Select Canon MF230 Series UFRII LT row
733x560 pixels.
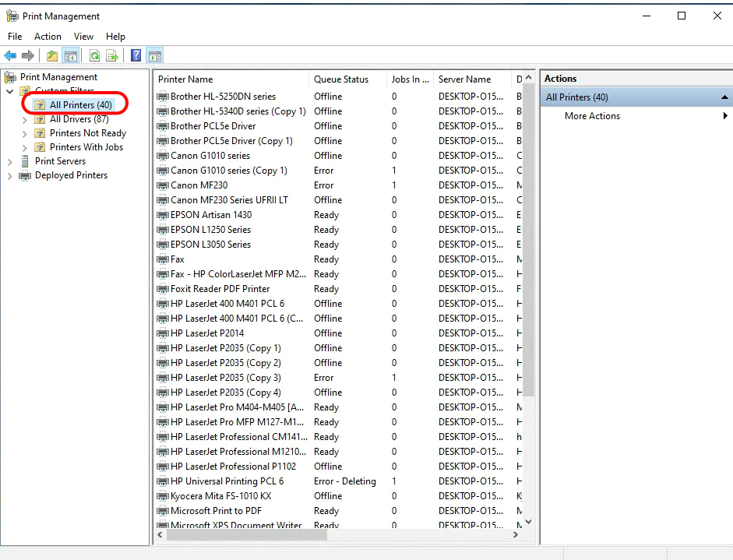click(x=338, y=200)
